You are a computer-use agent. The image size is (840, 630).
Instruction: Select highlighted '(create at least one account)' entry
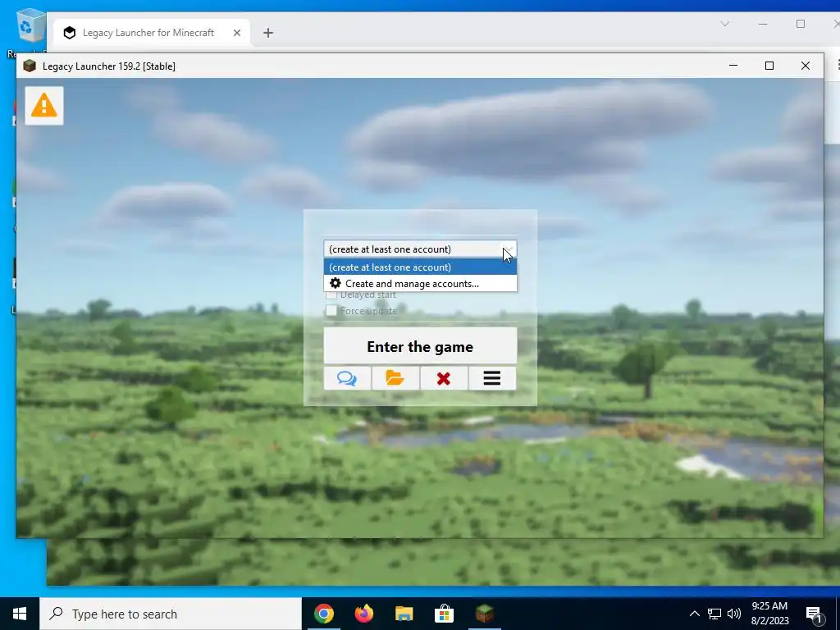420,267
